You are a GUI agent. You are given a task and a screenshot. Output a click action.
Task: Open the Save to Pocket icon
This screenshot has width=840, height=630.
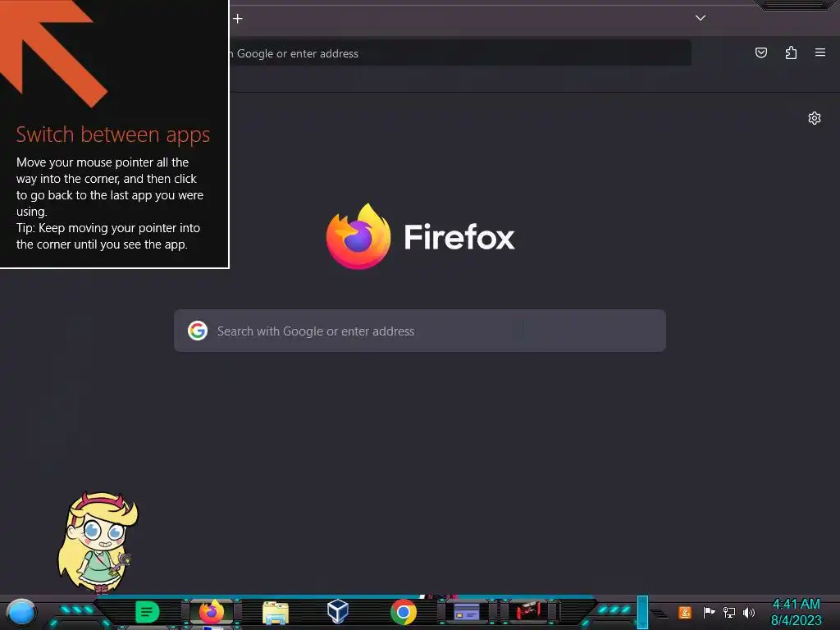(x=760, y=52)
